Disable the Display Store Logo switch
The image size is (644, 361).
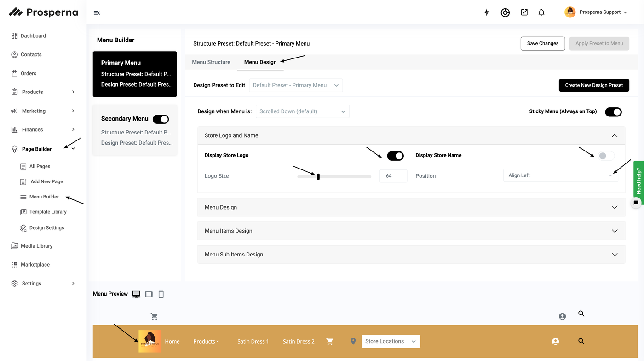[396, 156]
